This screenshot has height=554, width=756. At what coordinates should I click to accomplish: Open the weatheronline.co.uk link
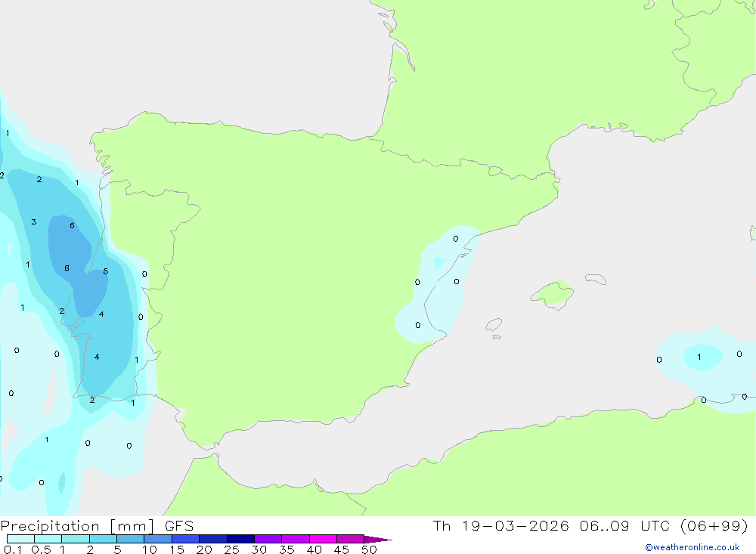click(692, 547)
